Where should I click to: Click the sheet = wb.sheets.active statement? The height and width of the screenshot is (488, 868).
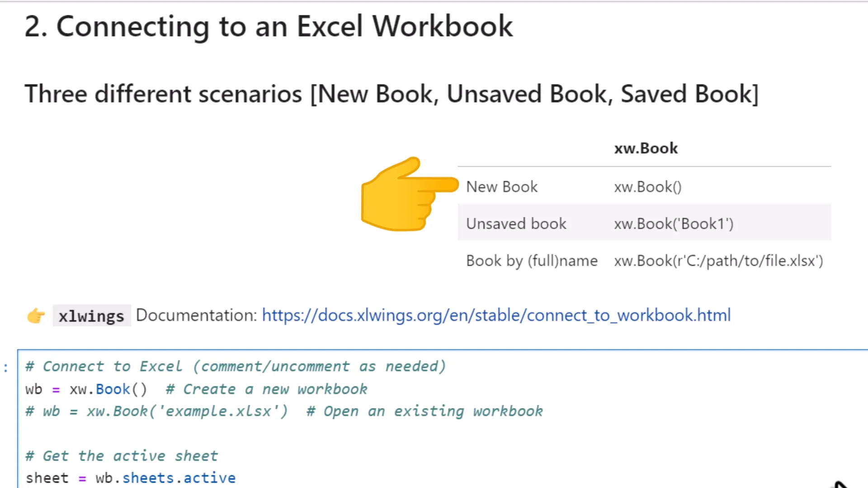(x=130, y=478)
